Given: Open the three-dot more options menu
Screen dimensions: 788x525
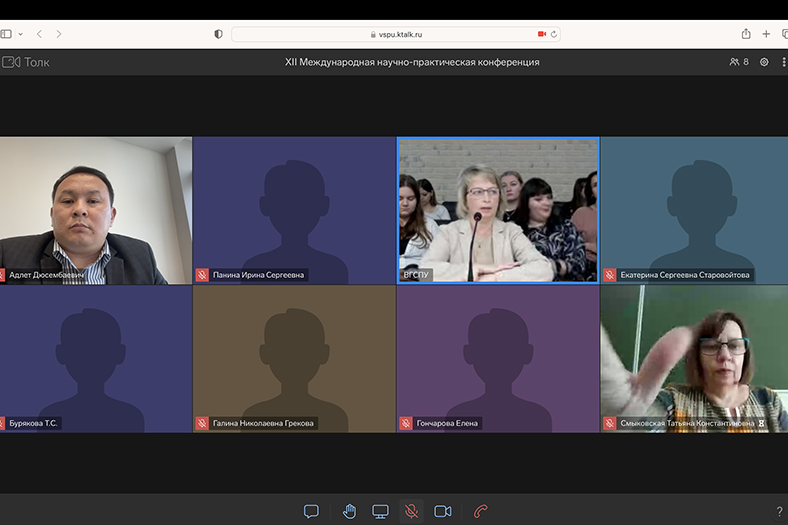Looking at the screenshot, I should tap(783, 62).
